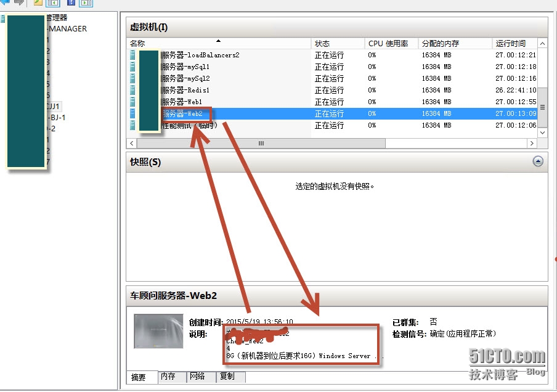The height and width of the screenshot is (392, 557).
Task: Collapse the 快照(S) panel with the round arrow
Action: pos(538,161)
